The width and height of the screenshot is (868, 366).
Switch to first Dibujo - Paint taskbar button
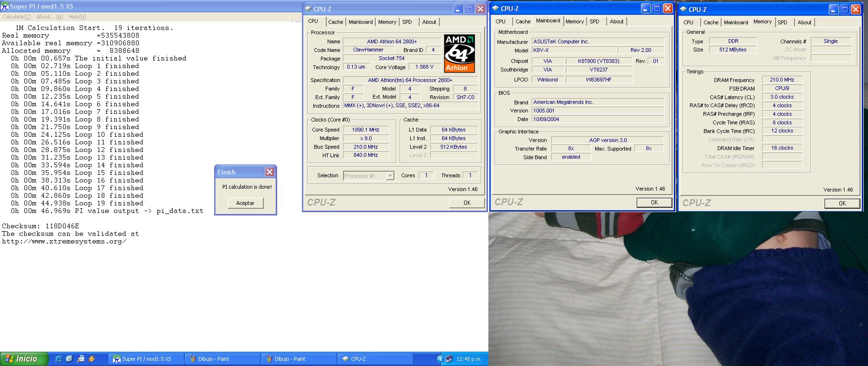click(223, 359)
